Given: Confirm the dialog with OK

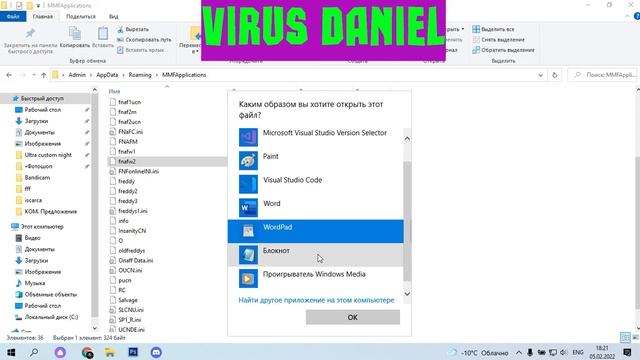Looking at the screenshot, I should pos(353,317).
